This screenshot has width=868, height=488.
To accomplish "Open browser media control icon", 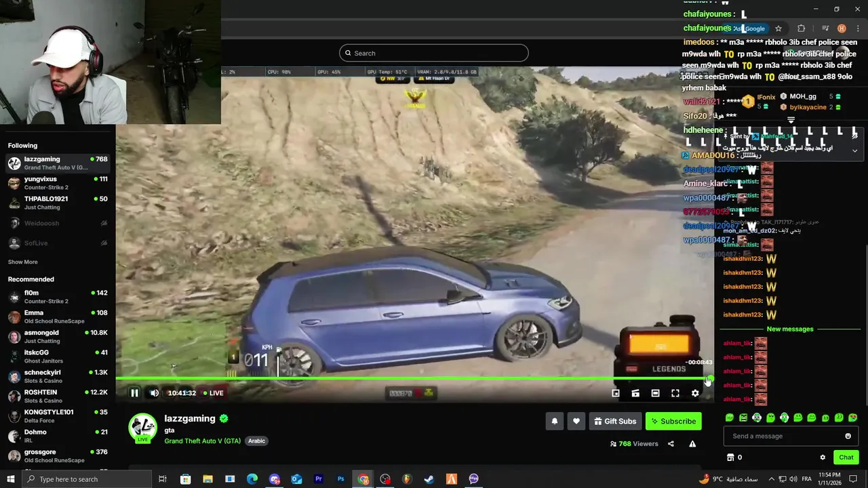I will coord(825,28).
